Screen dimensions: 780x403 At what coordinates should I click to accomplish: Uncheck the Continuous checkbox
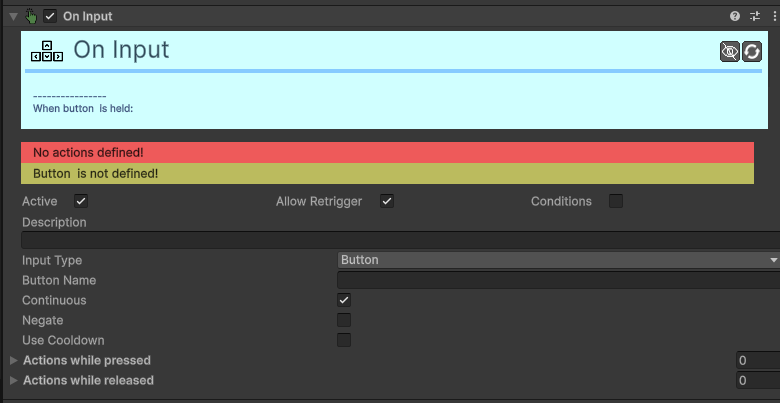coord(344,300)
